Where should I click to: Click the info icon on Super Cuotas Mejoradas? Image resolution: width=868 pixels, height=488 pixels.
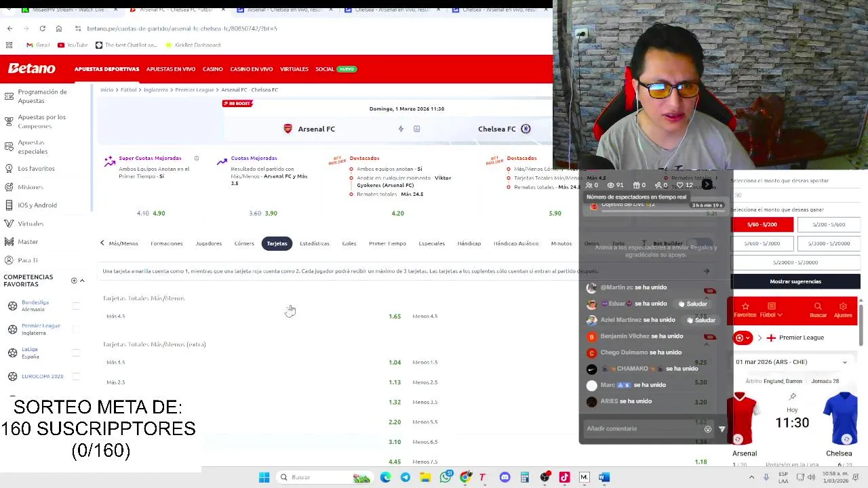(197, 158)
